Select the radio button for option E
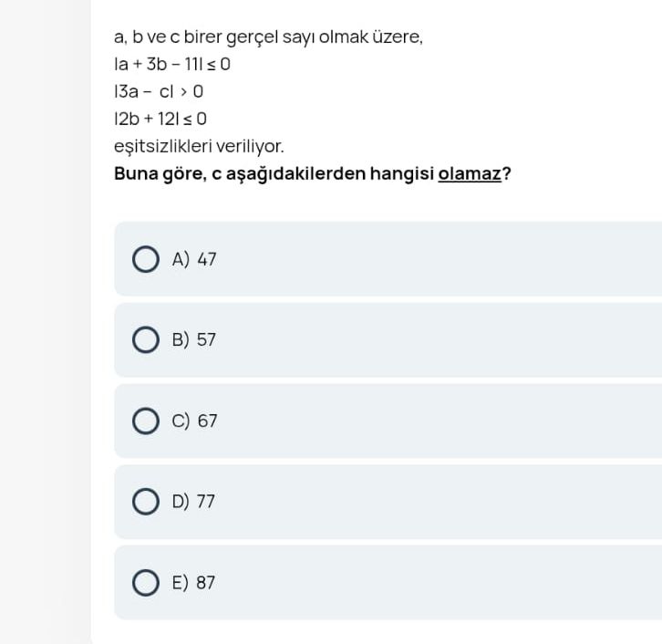Viewport: 662px width, 644px height. (x=146, y=582)
